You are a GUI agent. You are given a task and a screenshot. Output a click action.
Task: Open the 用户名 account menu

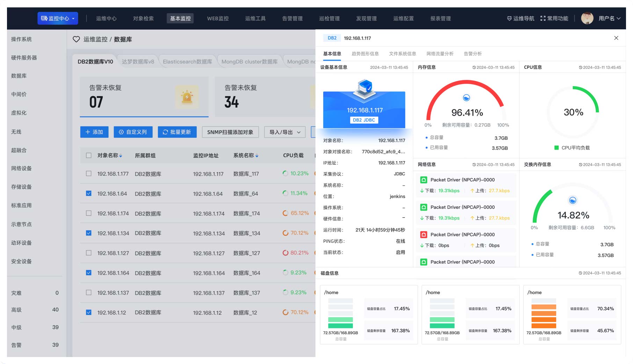point(609,19)
